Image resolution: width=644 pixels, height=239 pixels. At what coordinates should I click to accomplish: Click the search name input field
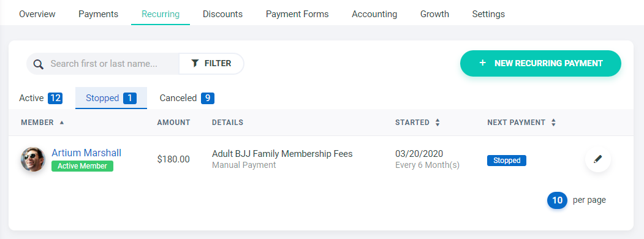104,64
